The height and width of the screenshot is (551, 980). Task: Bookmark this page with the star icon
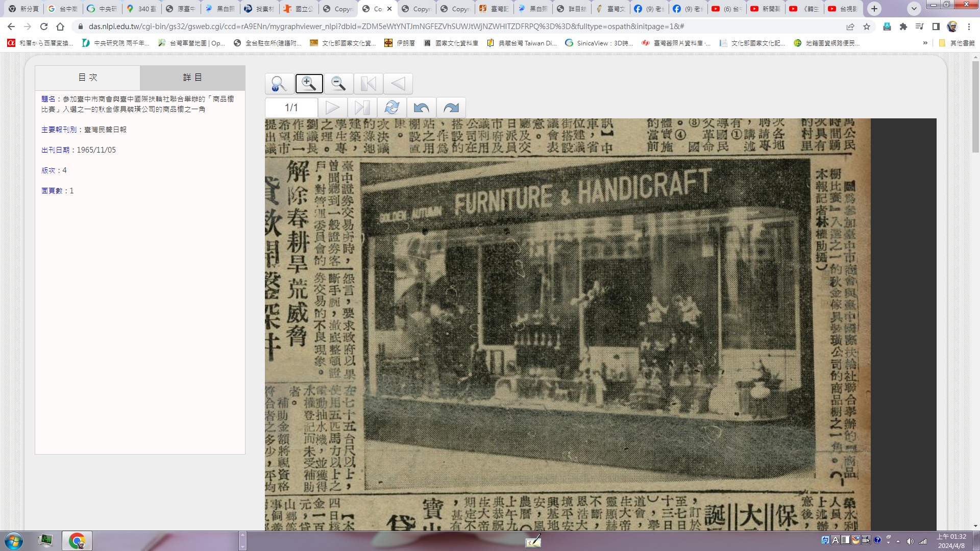pos(867,27)
